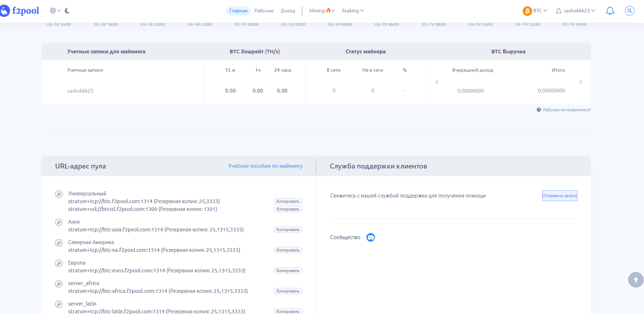The image size is (644, 314).
Task: Click wrench icon next to Европа
Action: click(x=59, y=263)
